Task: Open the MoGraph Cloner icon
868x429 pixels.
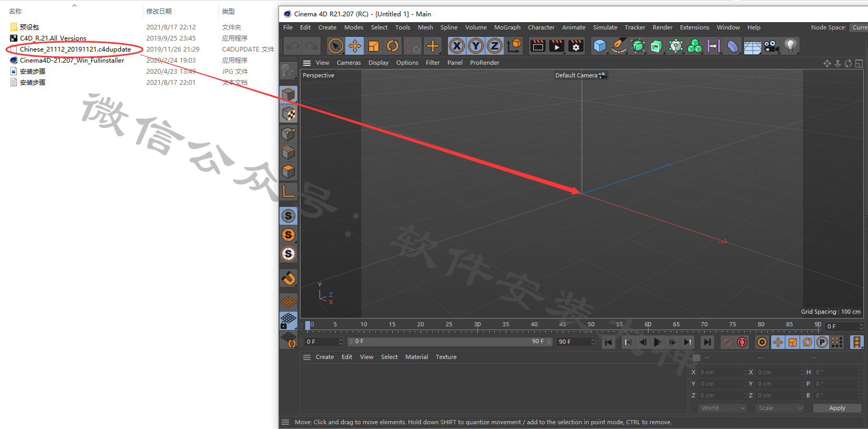Action: click(x=676, y=46)
